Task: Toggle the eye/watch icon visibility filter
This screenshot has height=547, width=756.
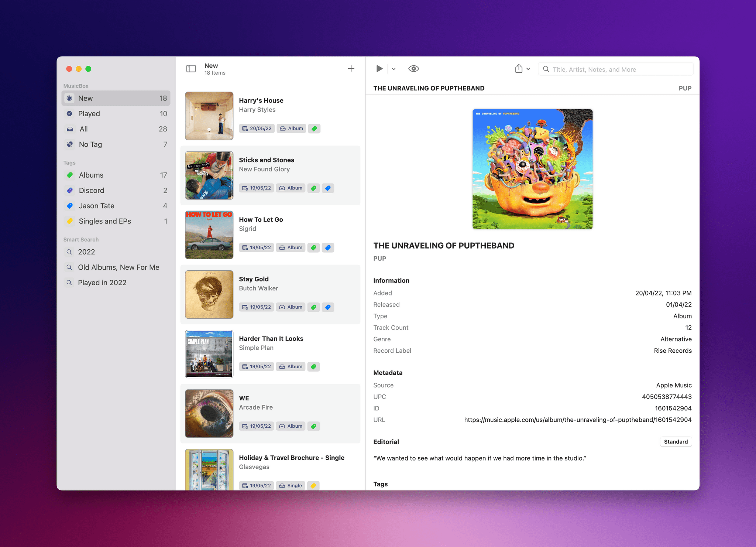Action: click(x=414, y=69)
